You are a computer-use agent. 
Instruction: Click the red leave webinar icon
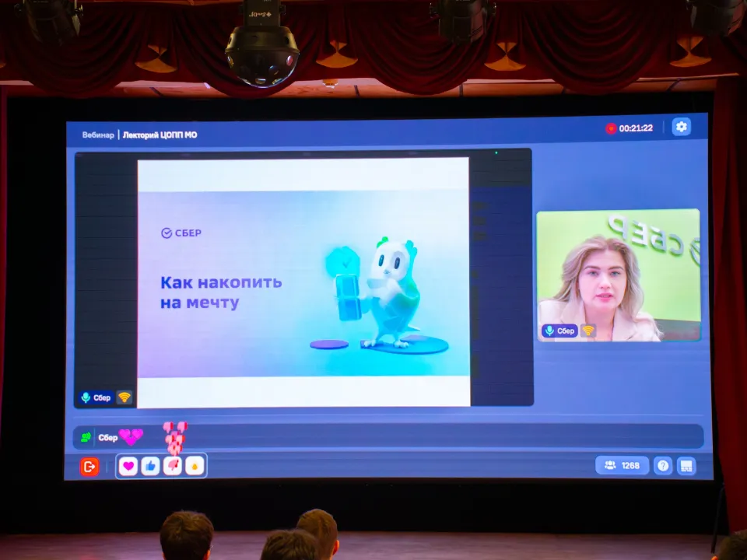[89, 466]
